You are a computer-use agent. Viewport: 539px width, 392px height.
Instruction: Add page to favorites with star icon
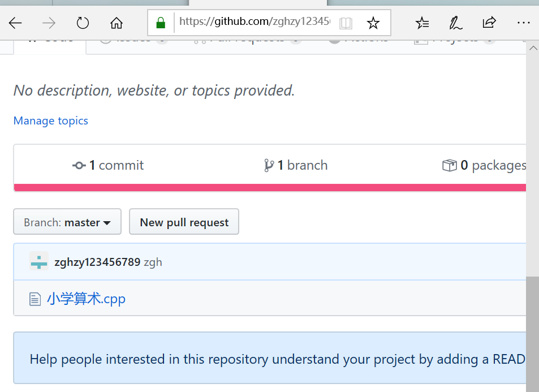(373, 23)
